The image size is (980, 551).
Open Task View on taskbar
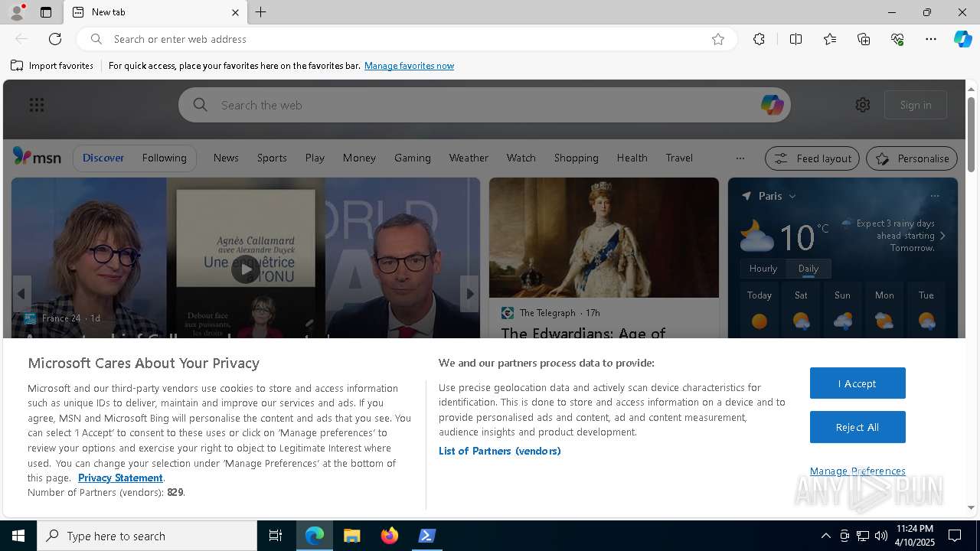276,536
